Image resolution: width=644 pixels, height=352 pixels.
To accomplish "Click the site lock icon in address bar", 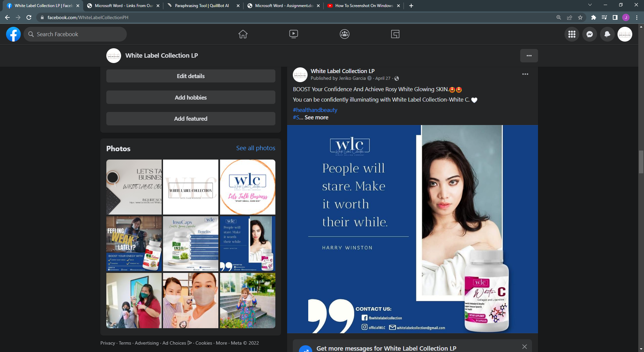I will (42, 17).
